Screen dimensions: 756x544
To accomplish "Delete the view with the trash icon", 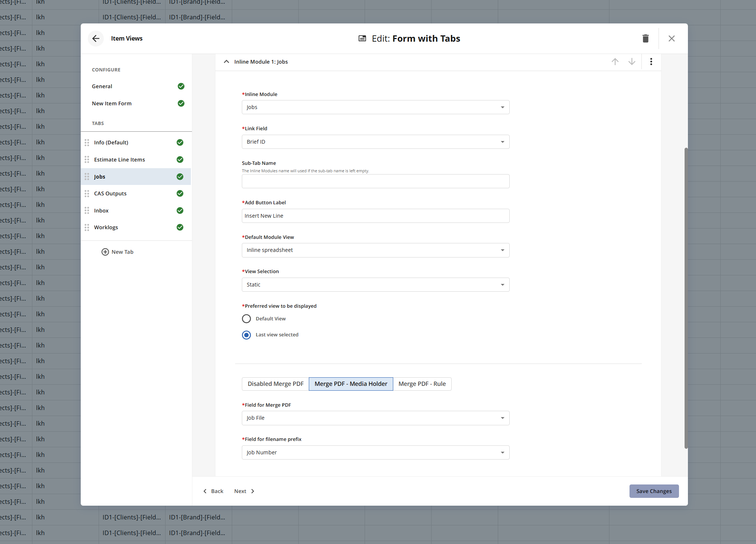I will pos(646,38).
